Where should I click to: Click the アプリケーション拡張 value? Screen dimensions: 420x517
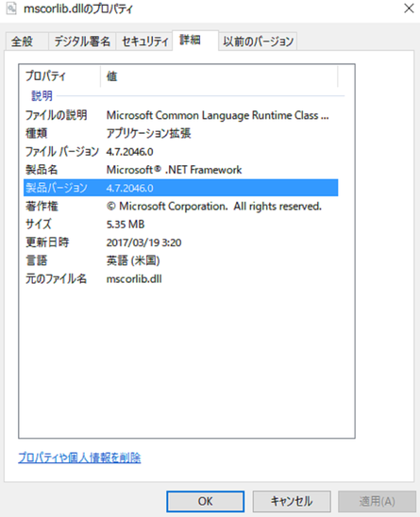(148, 134)
